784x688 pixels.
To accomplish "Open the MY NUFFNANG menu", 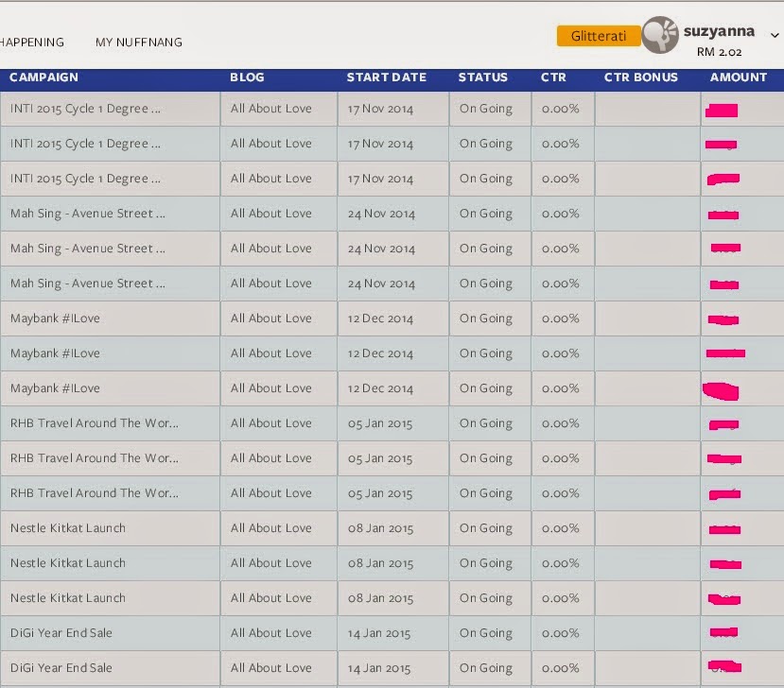I will click(x=138, y=43).
